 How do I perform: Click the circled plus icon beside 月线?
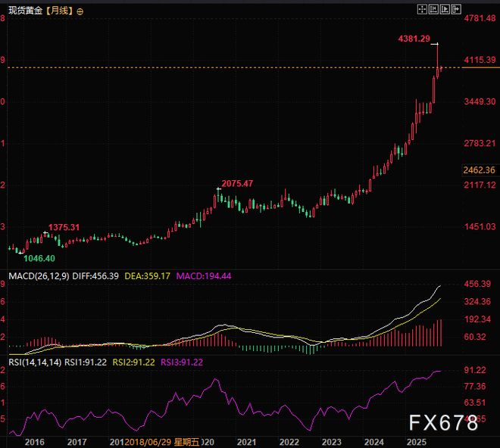tap(81, 11)
